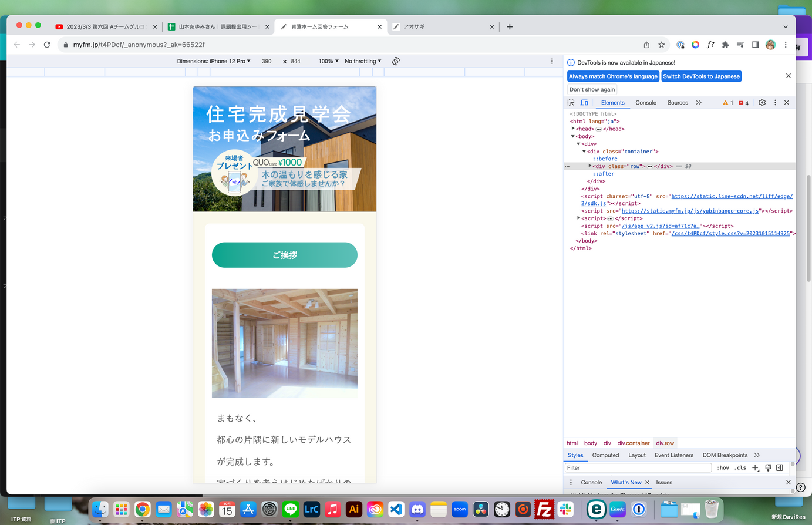The image size is (812, 525).
Task: Open Visual Studio Code from the dock
Action: click(396, 509)
